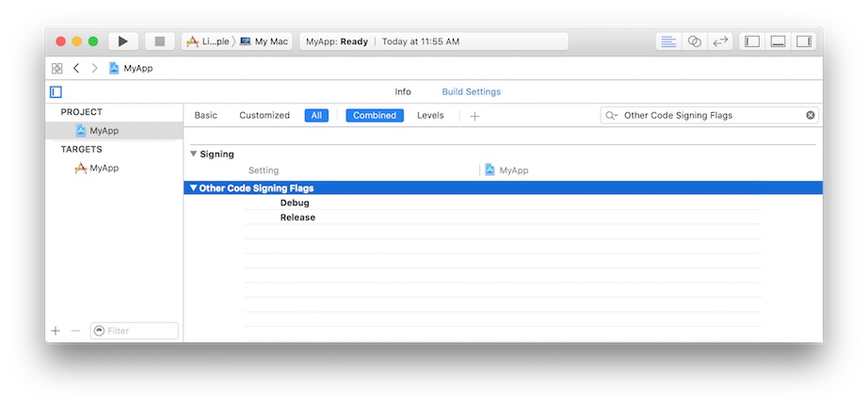Open the related items grid menu

click(x=56, y=69)
